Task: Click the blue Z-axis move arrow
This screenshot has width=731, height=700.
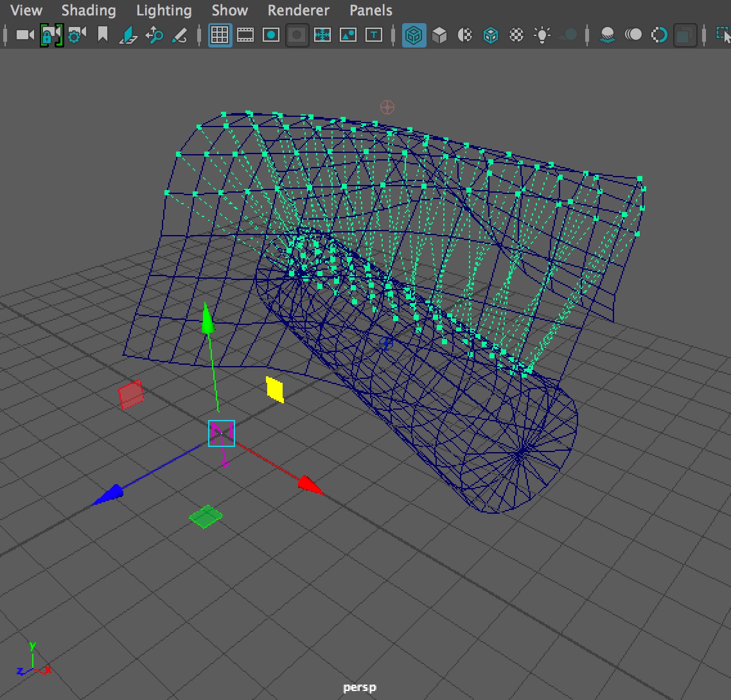Action: (108, 495)
